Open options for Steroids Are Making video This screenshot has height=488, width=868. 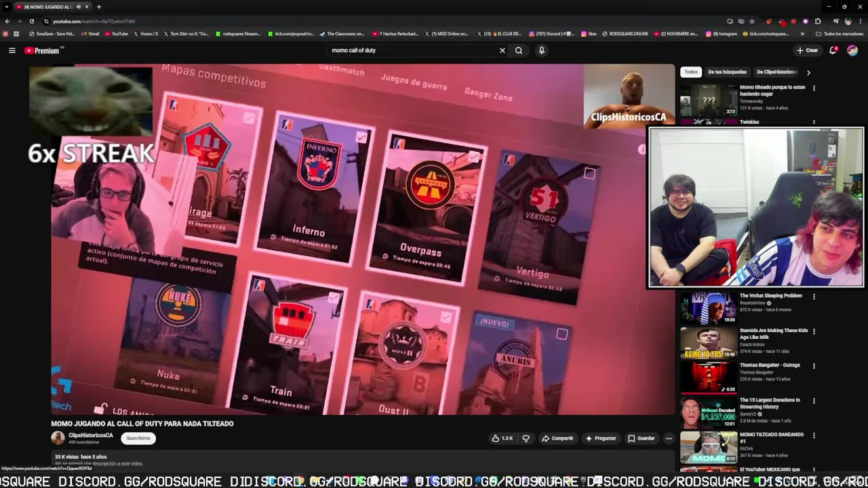(814, 331)
